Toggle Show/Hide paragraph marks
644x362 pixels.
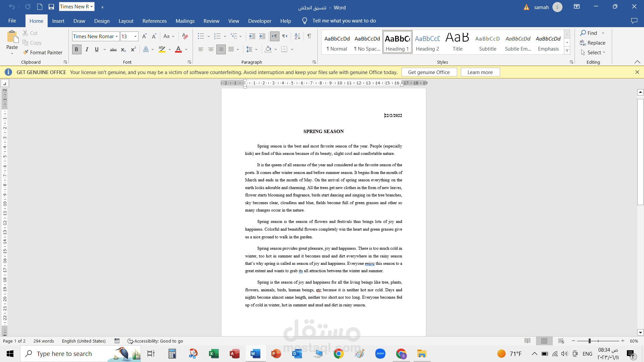tap(309, 36)
